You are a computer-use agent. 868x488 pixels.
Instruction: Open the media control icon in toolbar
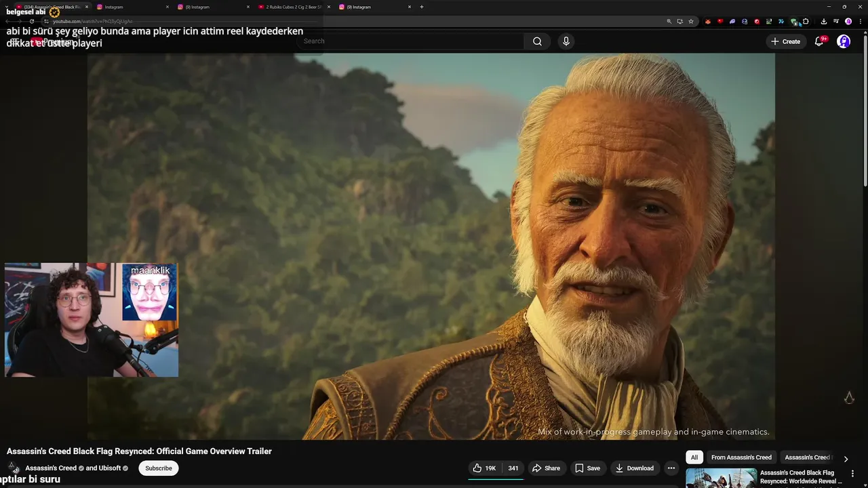pos(836,22)
